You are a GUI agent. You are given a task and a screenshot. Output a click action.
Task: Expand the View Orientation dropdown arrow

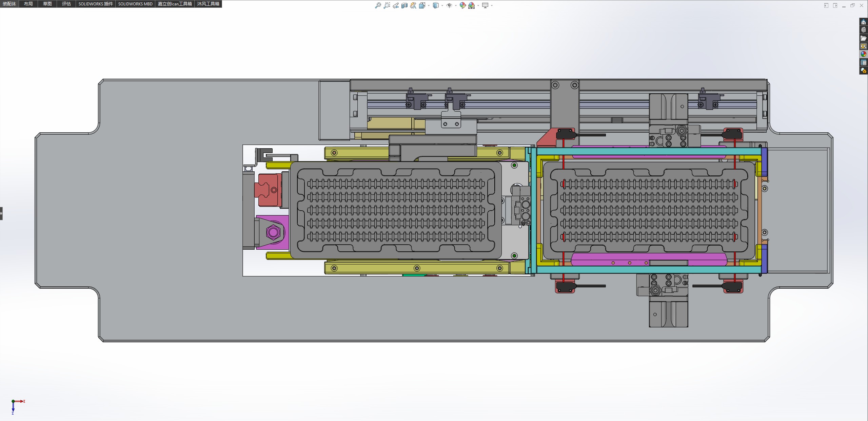point(429,5)
